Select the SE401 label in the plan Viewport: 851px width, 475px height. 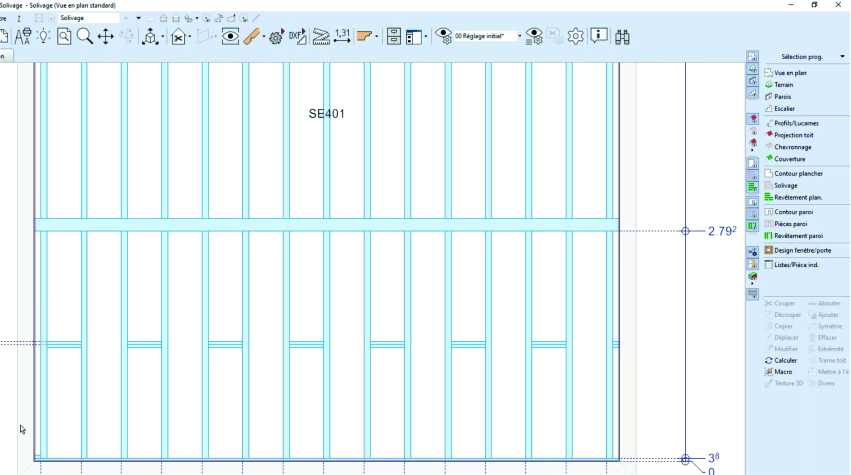coord(326,114)
